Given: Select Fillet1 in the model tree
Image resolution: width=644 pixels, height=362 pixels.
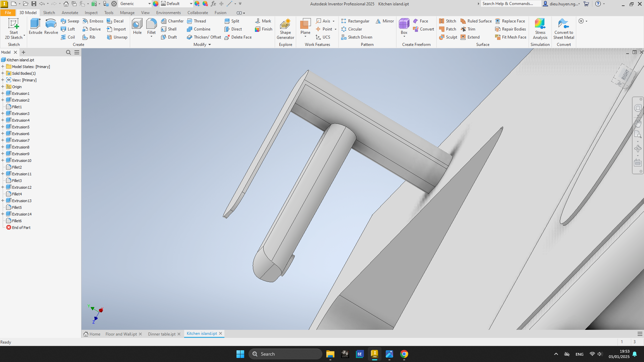Looking at the screenshot, I should coord(17,107).
